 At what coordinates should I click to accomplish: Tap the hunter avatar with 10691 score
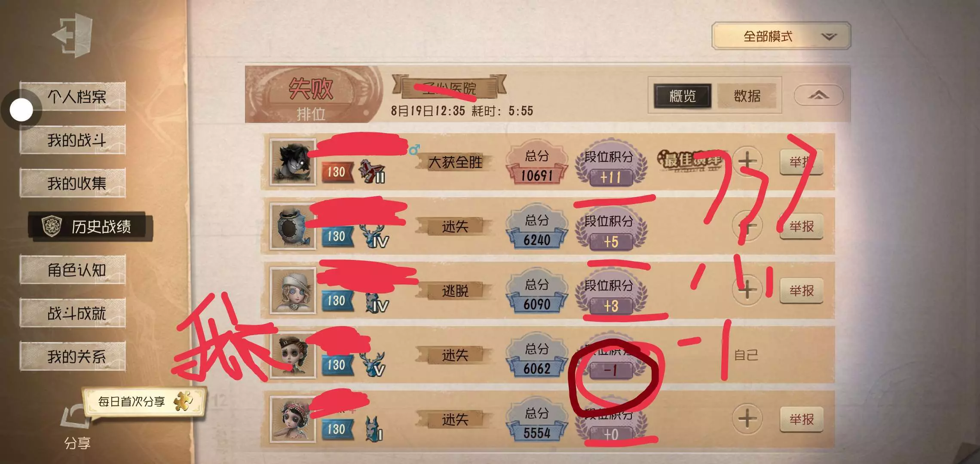tap(293, 162)
